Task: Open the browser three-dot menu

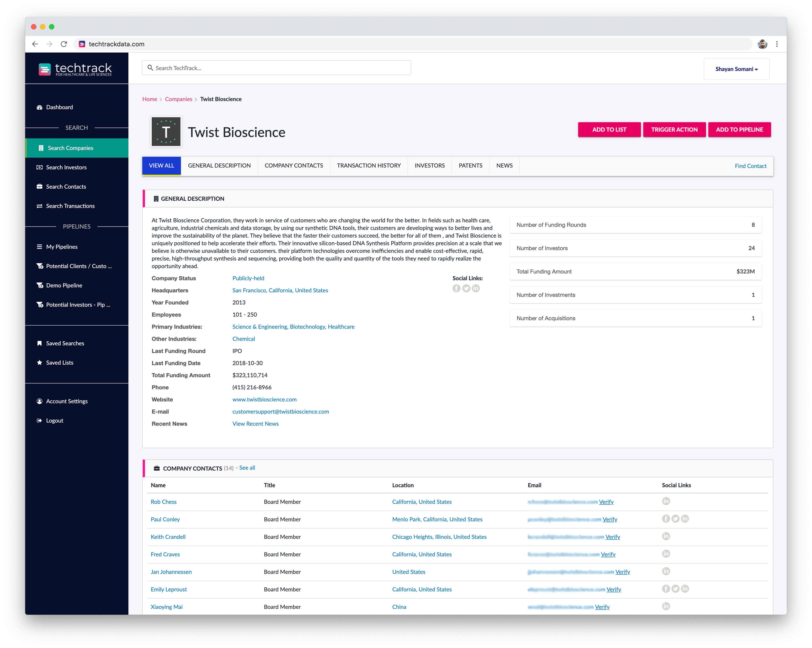Action: [x=777, y=44]
